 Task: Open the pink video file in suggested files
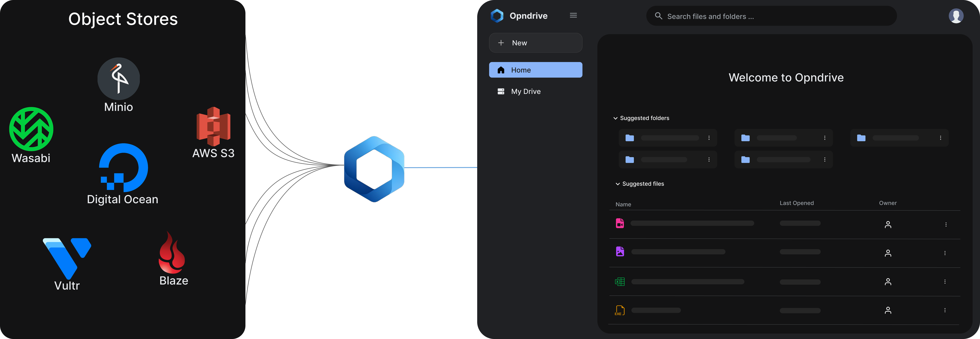tap(620, 223)
